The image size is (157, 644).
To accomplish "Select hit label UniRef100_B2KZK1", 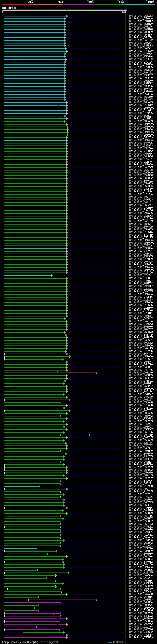I will (x=141, y=275).
